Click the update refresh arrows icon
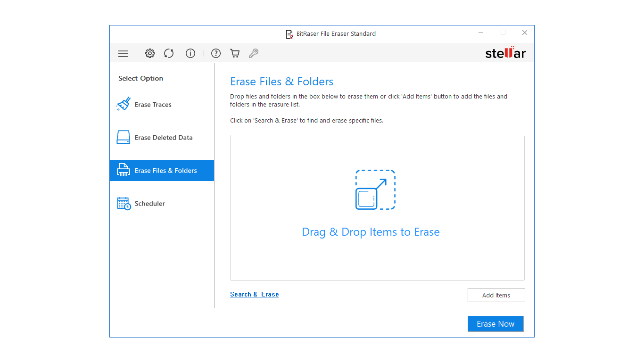Screen dimensions: 644x362 click(x=169, y=53)
